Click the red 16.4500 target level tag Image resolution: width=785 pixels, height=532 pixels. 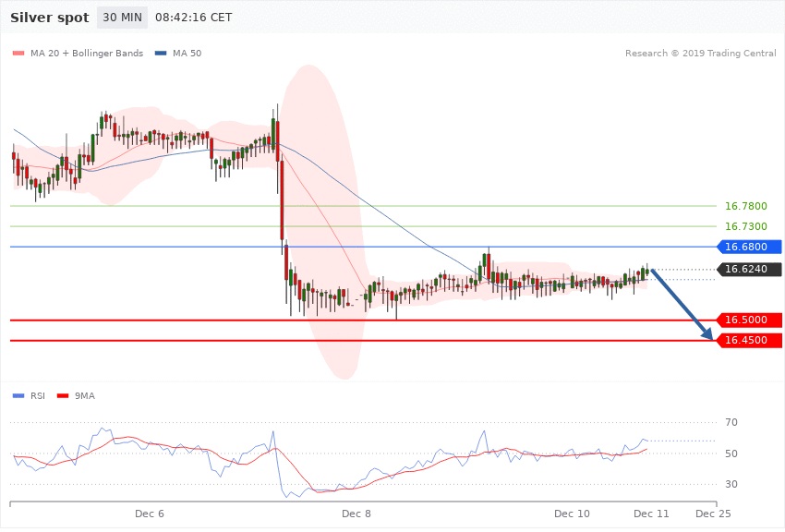[x=748, y=340]
